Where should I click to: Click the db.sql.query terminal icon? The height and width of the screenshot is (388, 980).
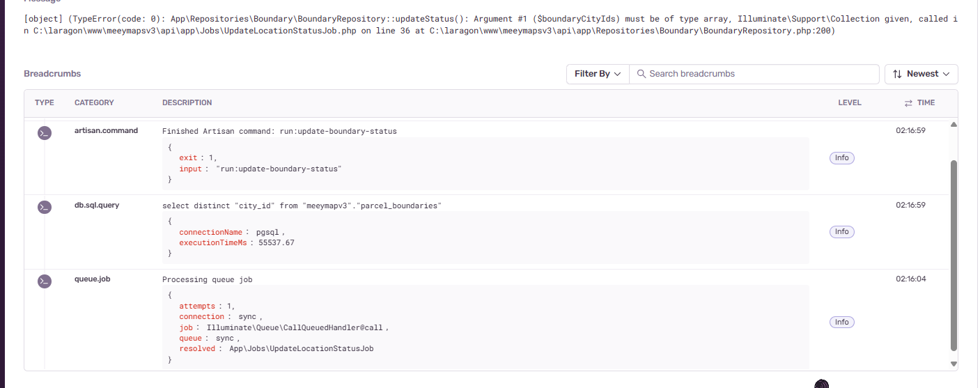[45, 207]
